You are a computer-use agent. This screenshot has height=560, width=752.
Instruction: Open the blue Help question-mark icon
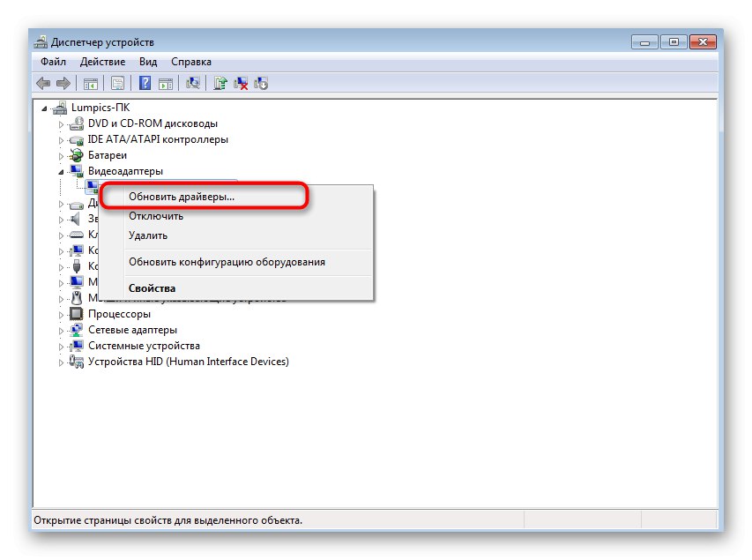pyautogui.click(x=145, y=84)
